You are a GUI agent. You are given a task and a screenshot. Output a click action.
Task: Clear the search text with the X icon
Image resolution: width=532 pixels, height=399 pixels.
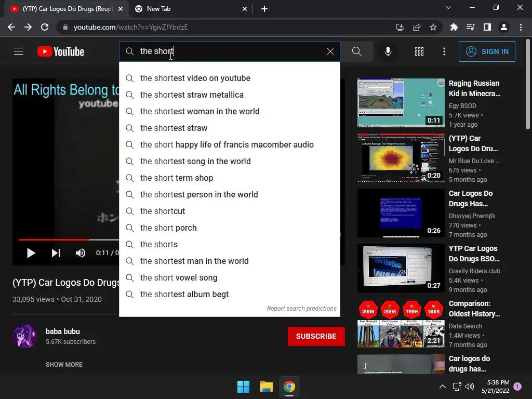pyautogui.click(x=330, y=51)
